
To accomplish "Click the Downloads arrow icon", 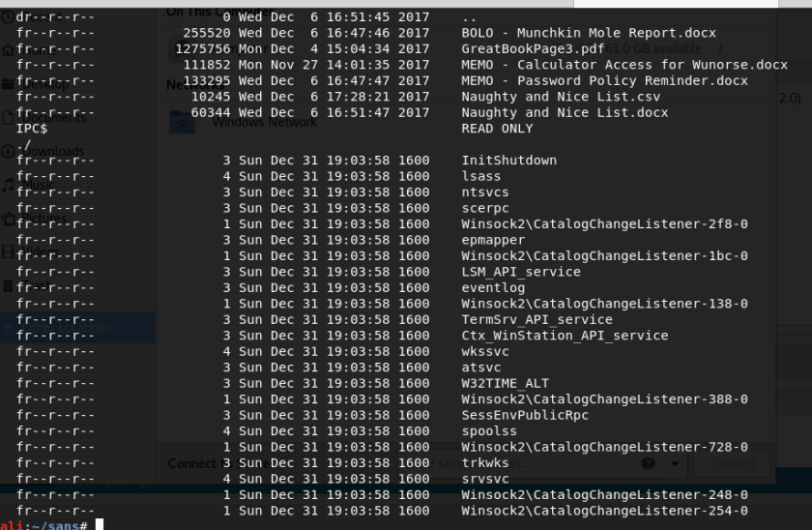I will point(8,151).
